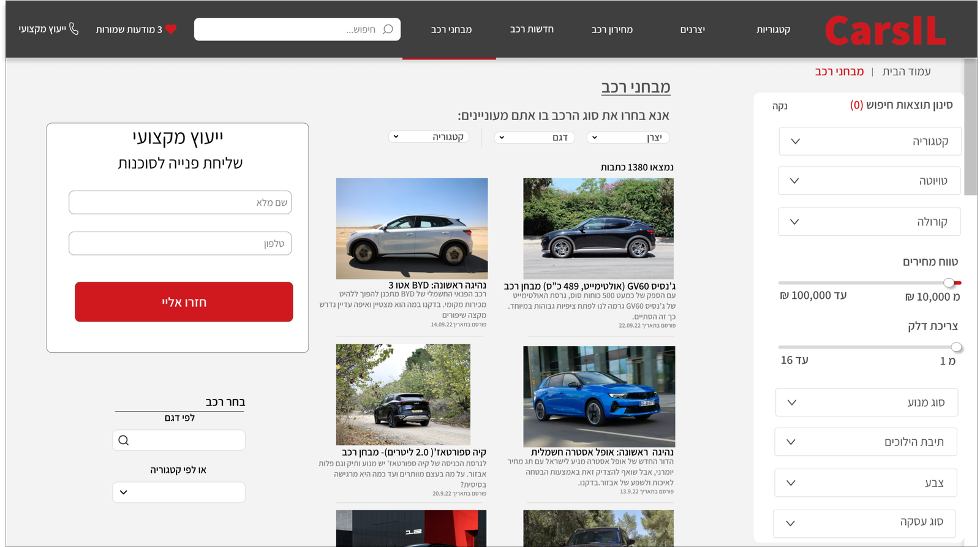Viewport: 980px width, 547px height.
Task: Click the red חזרו אליי button
Action: pos(184,302)
